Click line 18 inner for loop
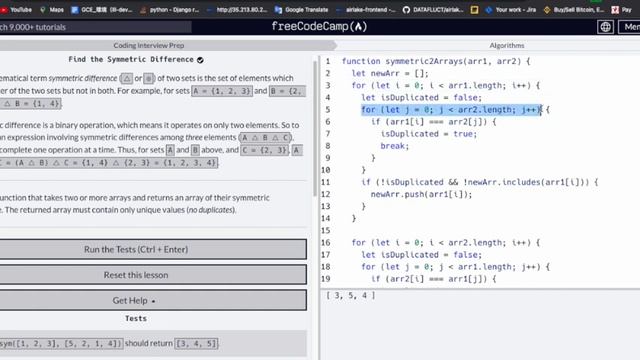Screen dimensions: 640x360 point(456,267)
